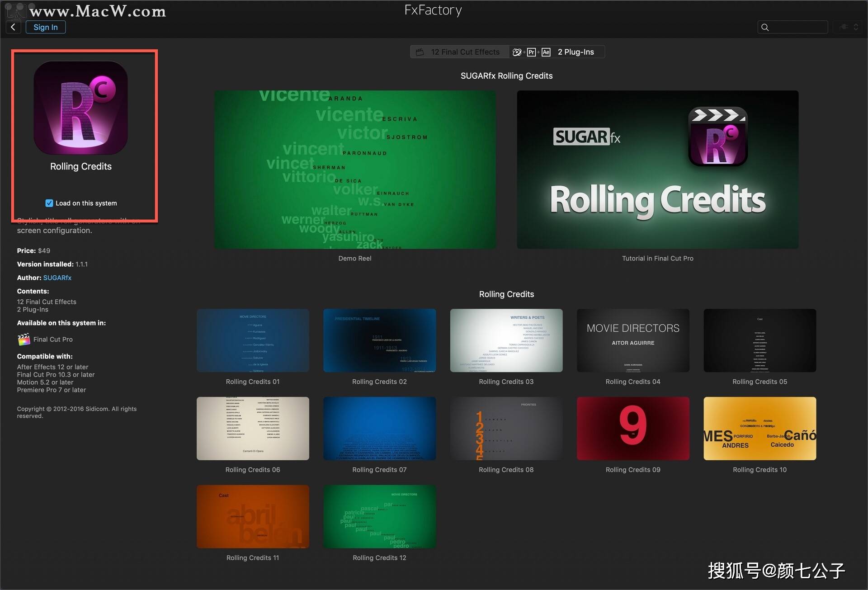Click the Final Cut Effects filter icon

(x=421, y=52)
